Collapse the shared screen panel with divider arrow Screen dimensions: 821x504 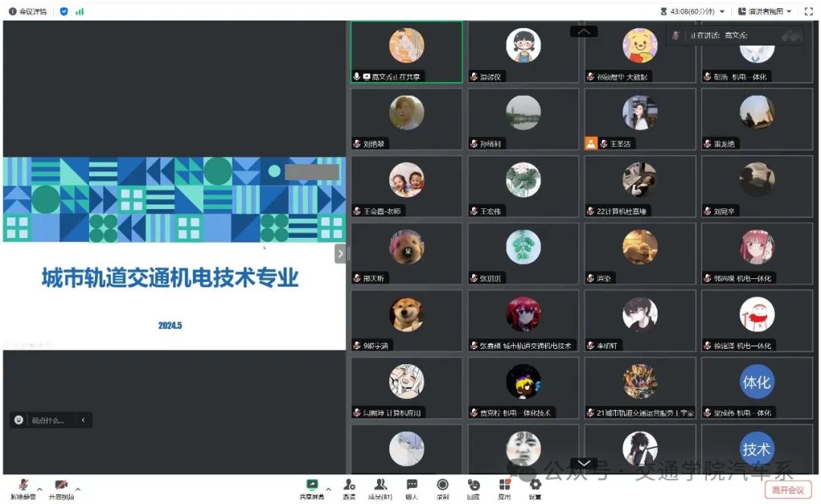(x=340, y=254)
